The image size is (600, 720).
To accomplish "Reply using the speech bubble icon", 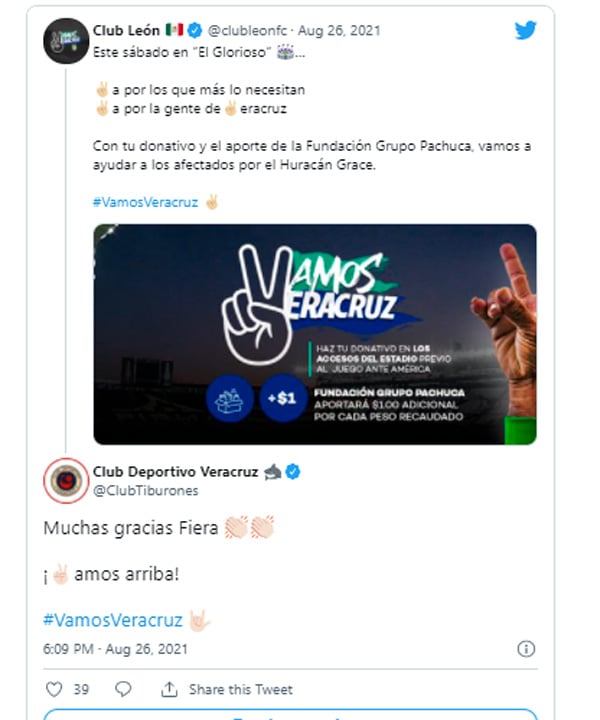I will click(123, 689).
